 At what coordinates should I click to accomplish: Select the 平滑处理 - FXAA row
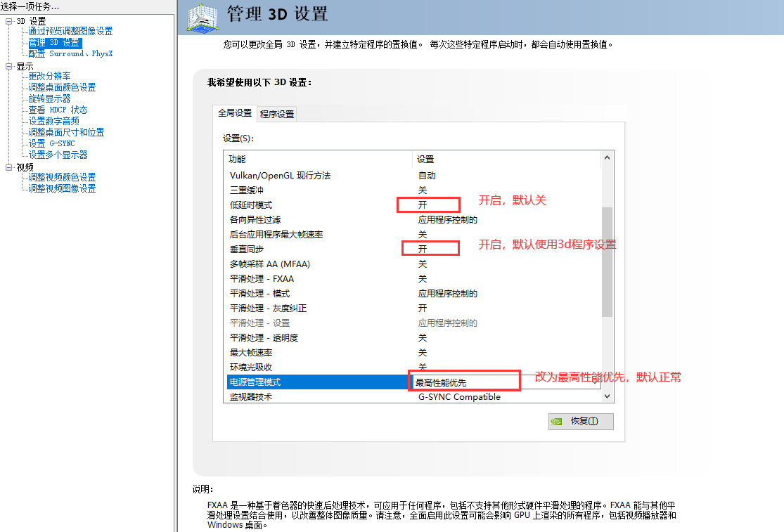(414, 279)
